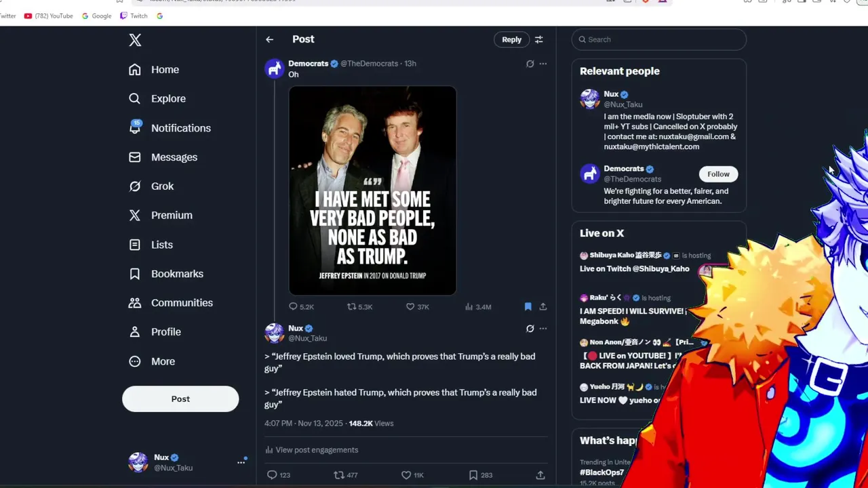The image size is (868, 488).
Task: Share Nux's post
Action: [x=540, y=475]
